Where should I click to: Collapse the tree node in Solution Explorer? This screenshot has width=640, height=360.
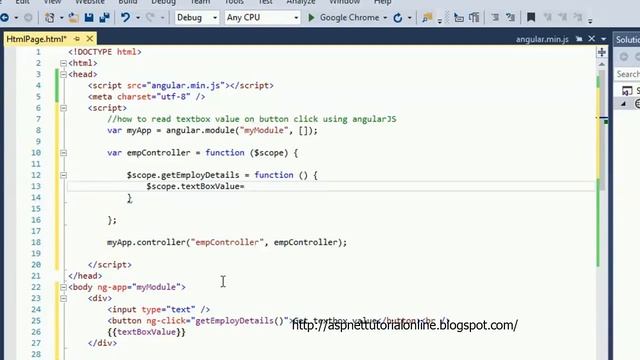(623, 104)
